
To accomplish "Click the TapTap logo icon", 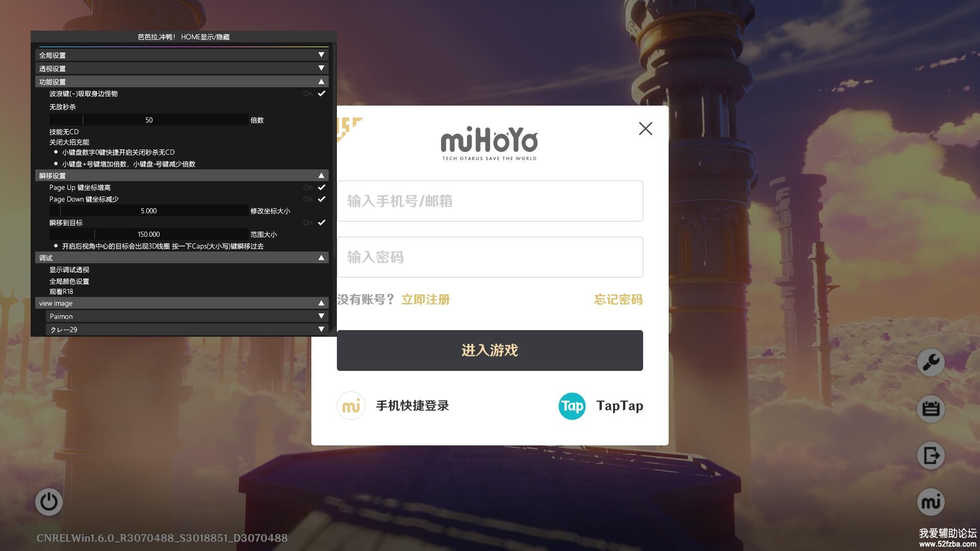I will pyautogui.click(x=572, y=406).
